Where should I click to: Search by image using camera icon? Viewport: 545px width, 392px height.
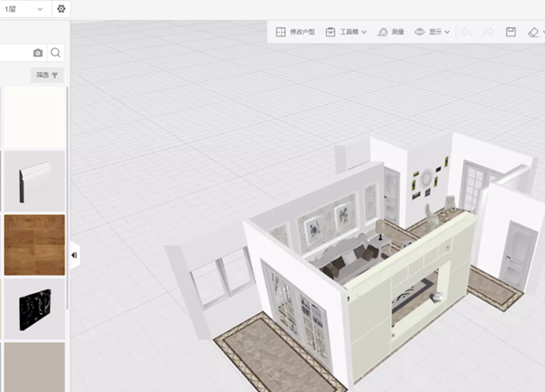[38, 53]
